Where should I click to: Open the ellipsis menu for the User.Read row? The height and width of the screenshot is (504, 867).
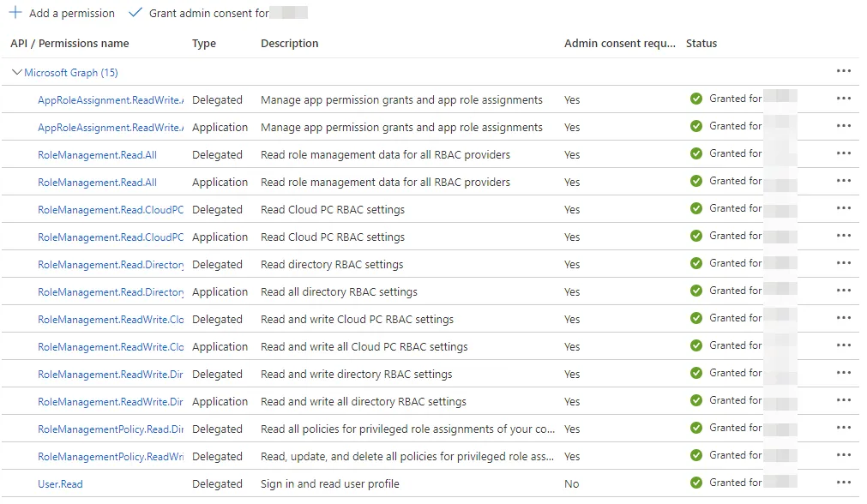(x=843, y=483)
